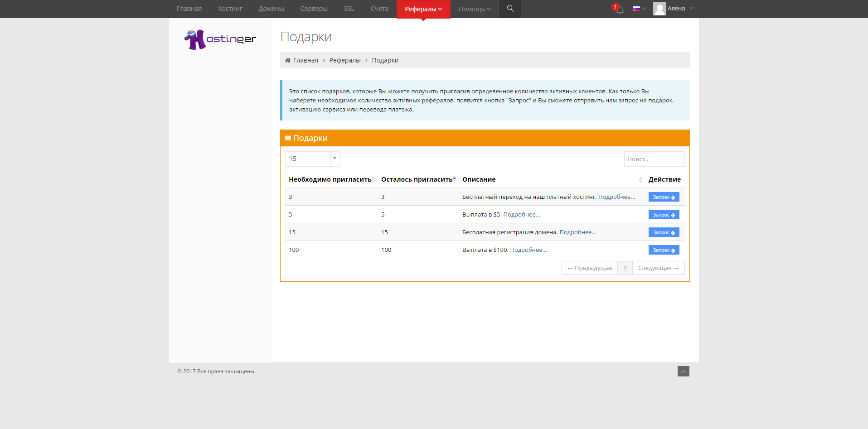Click the Russian flag language icon
The image size is (868, 429).
point(636,8)
